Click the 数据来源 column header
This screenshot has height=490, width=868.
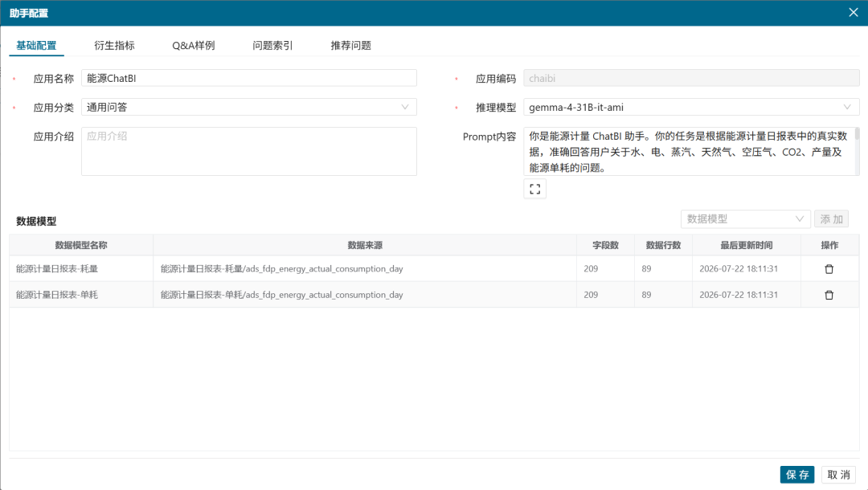[365, 245]
